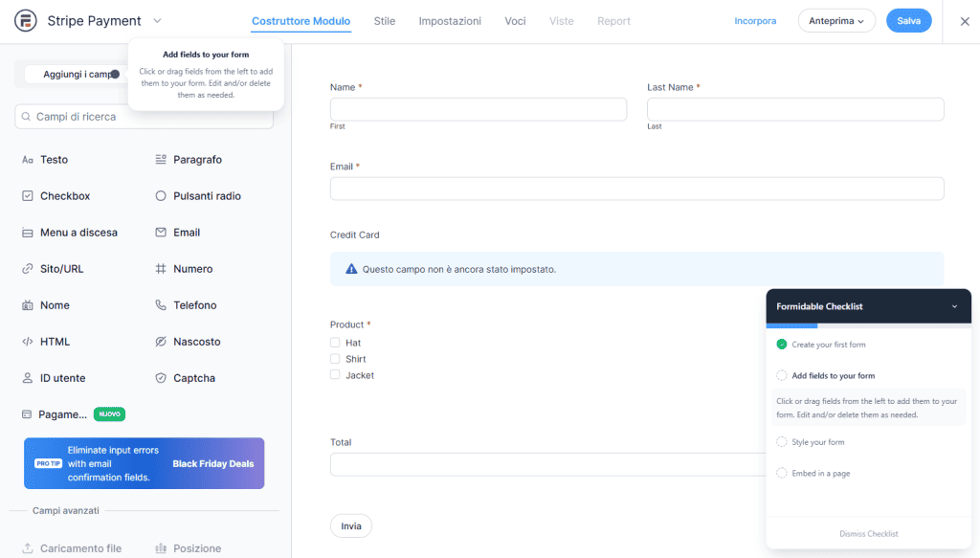Tick the Shirt product option
This screenshot has width=980, height=558.
335,359
